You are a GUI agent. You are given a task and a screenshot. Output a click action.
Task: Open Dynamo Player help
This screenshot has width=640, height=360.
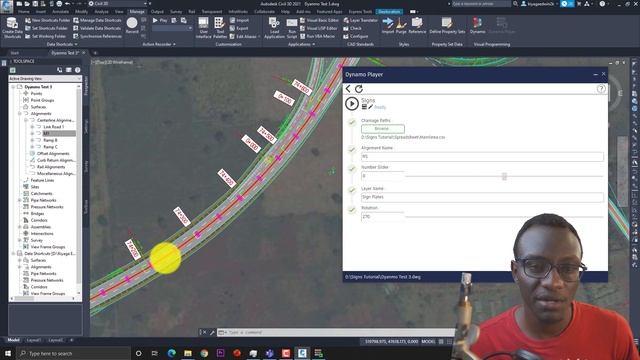(x=601, y=89)
